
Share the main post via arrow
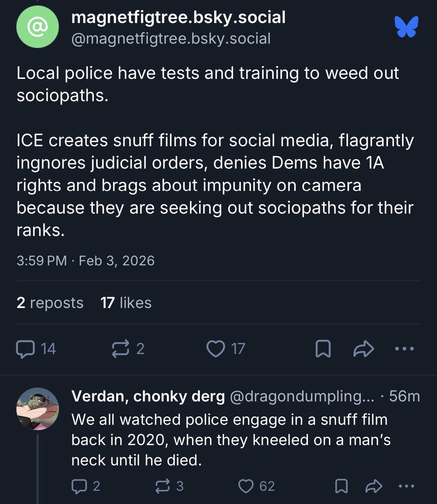tap(363, 349)
